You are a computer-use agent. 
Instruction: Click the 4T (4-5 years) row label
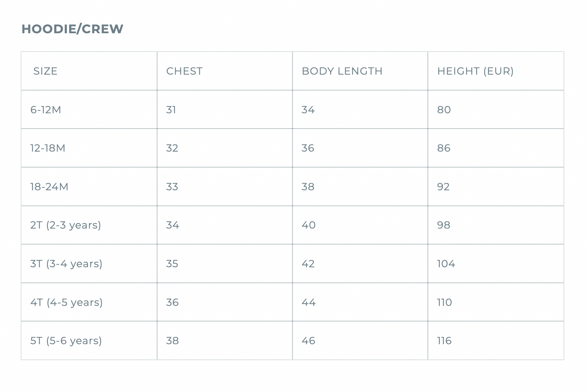point(66,302)
